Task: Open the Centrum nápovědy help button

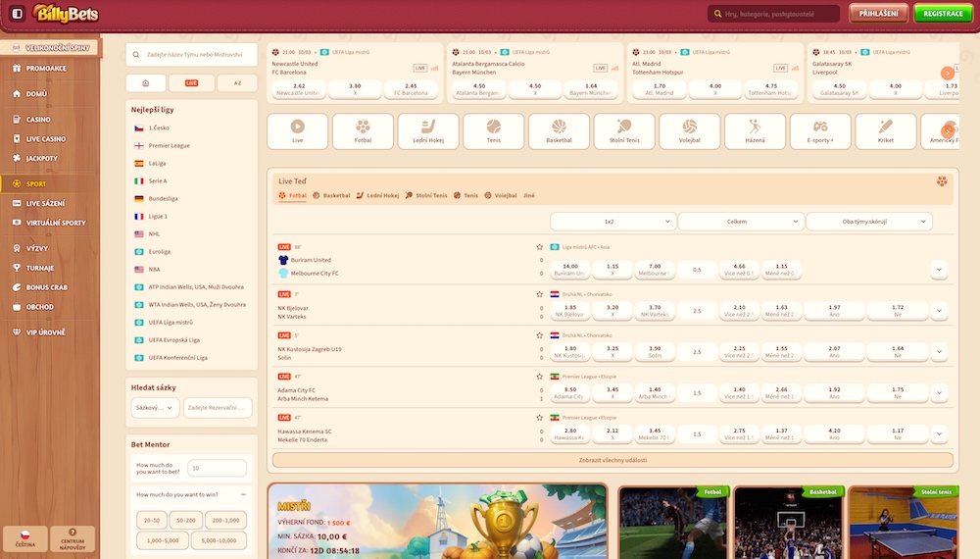Action: click(x=73, y=539)
